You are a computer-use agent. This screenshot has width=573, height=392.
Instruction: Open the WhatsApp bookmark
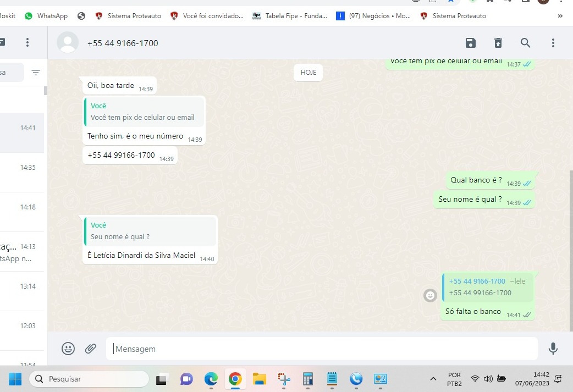point(46,16)
